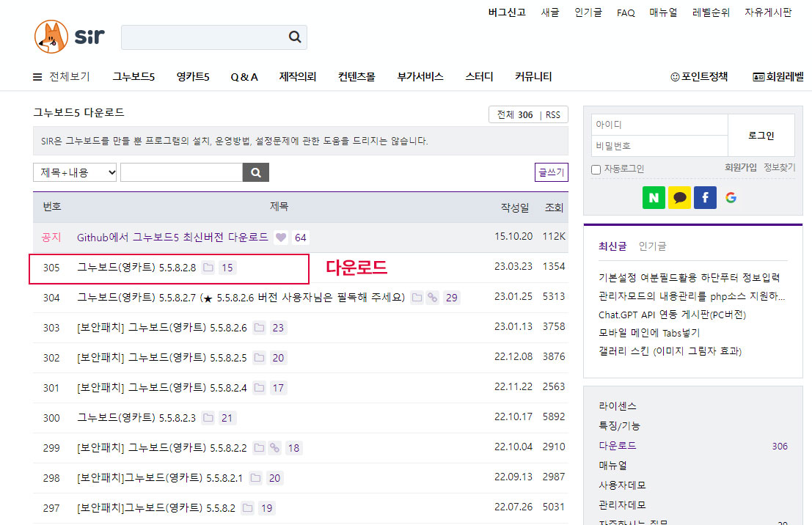This screenshot has height=525, width=812.
Task: Open post 그누보드(영카트) 5.5.8.2.3
Action: [x=136, y=418]
